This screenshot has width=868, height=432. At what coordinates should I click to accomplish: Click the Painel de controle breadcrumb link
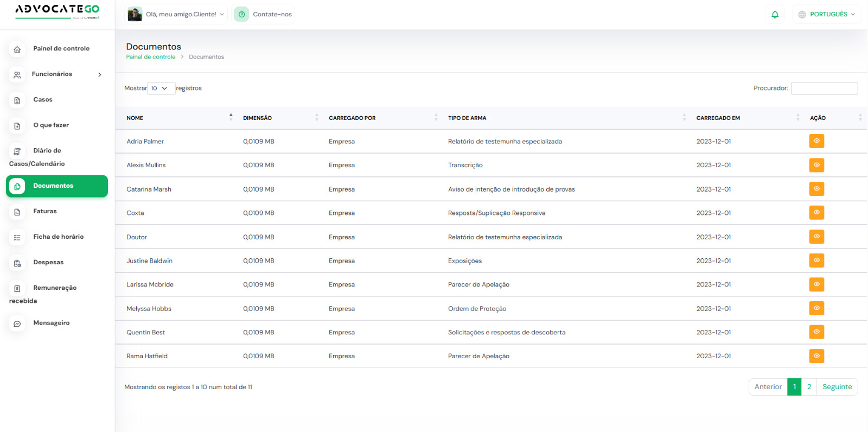coord(151,57)
